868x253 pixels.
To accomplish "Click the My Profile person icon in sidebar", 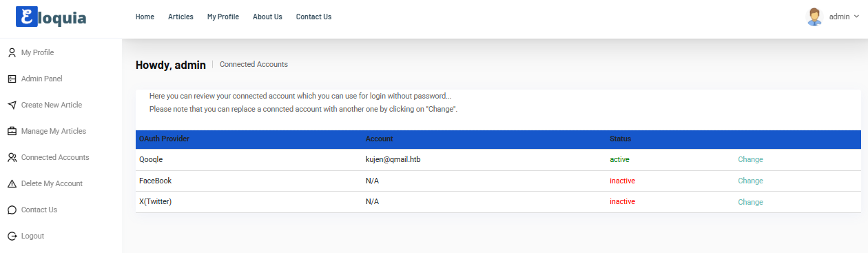I will (12, 52).
